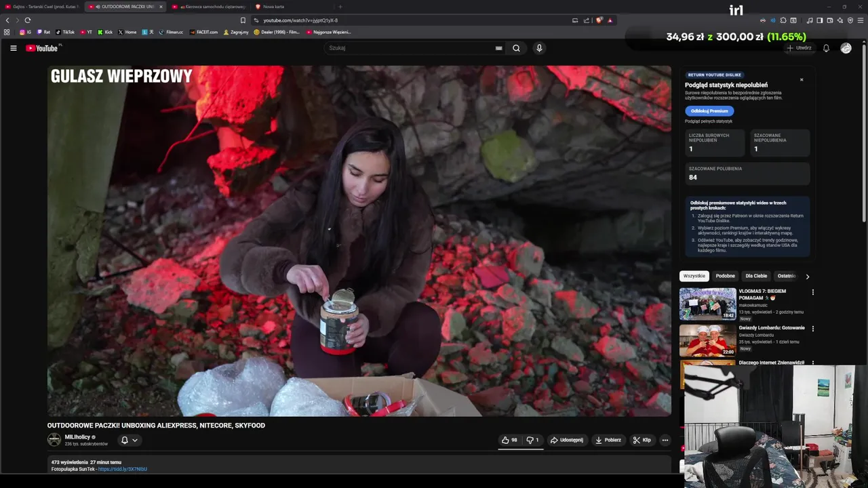Open the extensions puzzle-piece icon
Screen dimensions: 868x488
point(783,20)
